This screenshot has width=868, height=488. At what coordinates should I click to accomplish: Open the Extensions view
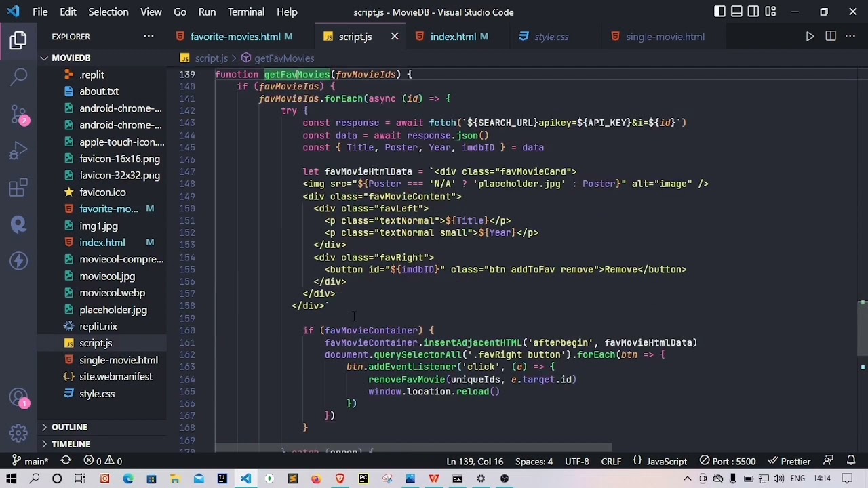(x=18, y=187)
